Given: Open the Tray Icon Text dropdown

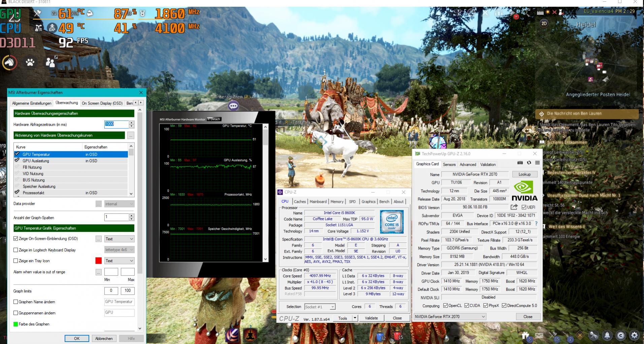Looking at the screenshot, I should coord(119,261).
